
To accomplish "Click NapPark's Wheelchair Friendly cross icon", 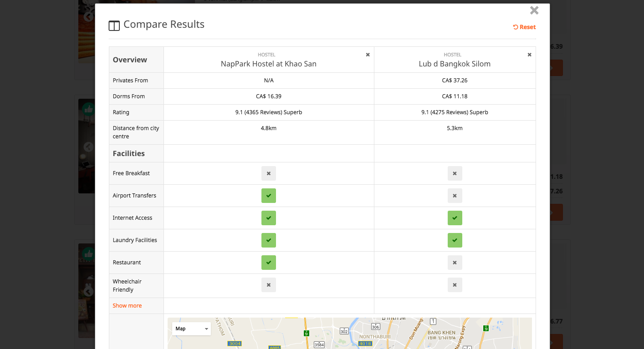I will (x=269, y=285).
